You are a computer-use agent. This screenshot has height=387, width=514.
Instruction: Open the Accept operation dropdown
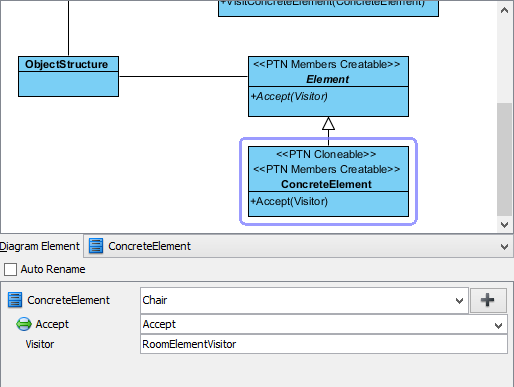point(498,325)
